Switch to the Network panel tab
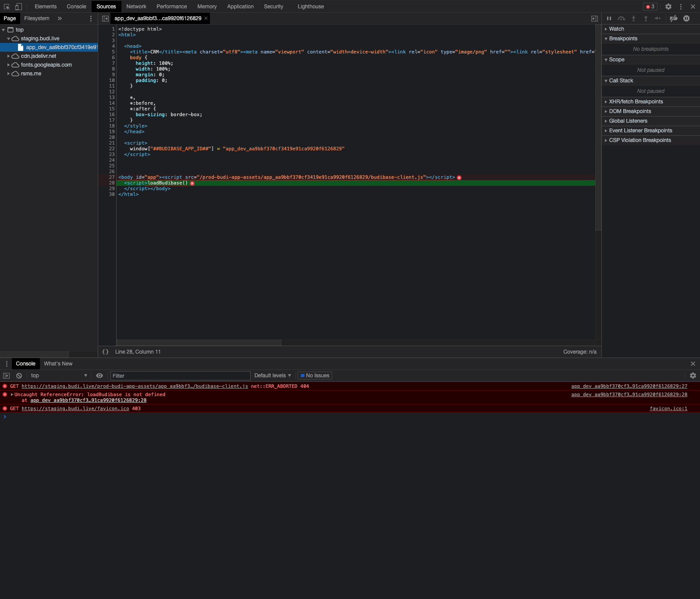The width and height of the screenshot is (700, 599). click(136, 7)
